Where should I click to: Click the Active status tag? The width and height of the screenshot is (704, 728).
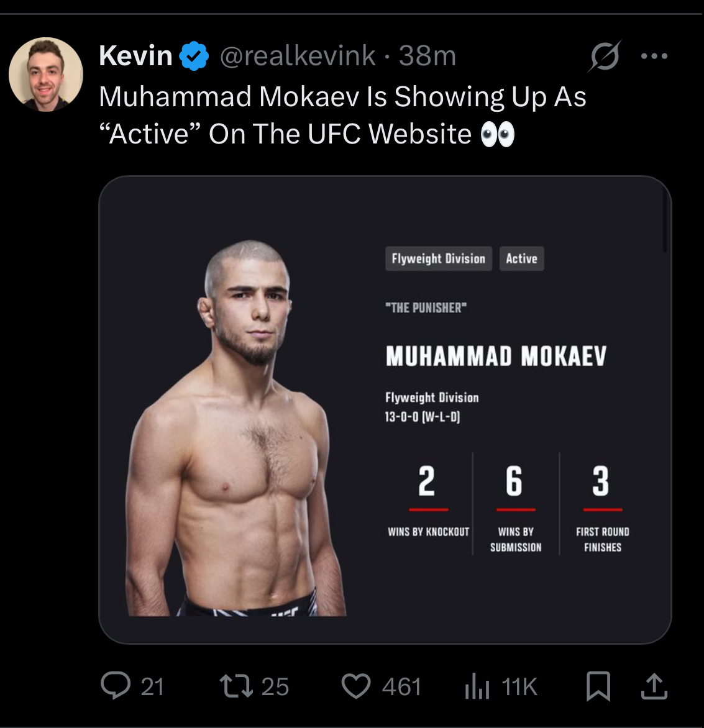click(521, 259)
